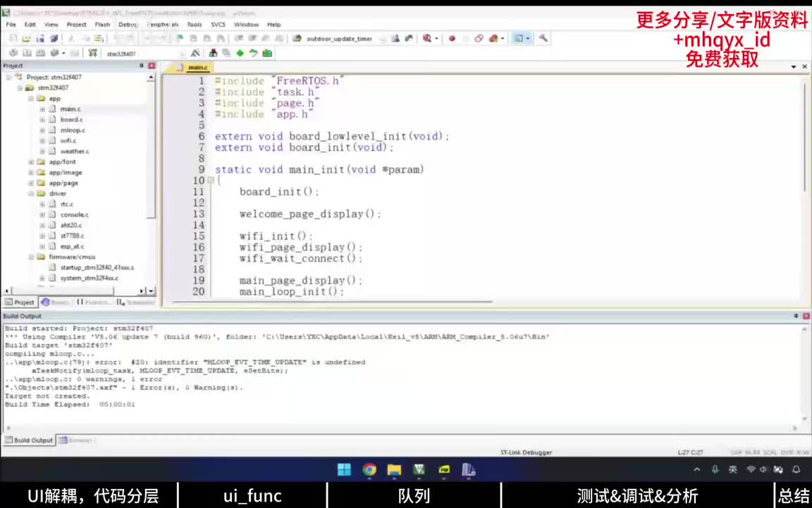Image resolution: width=812 pixels, height=508 pixels.
Task: Click the New file toolbar icon
Action: (13, 38)
